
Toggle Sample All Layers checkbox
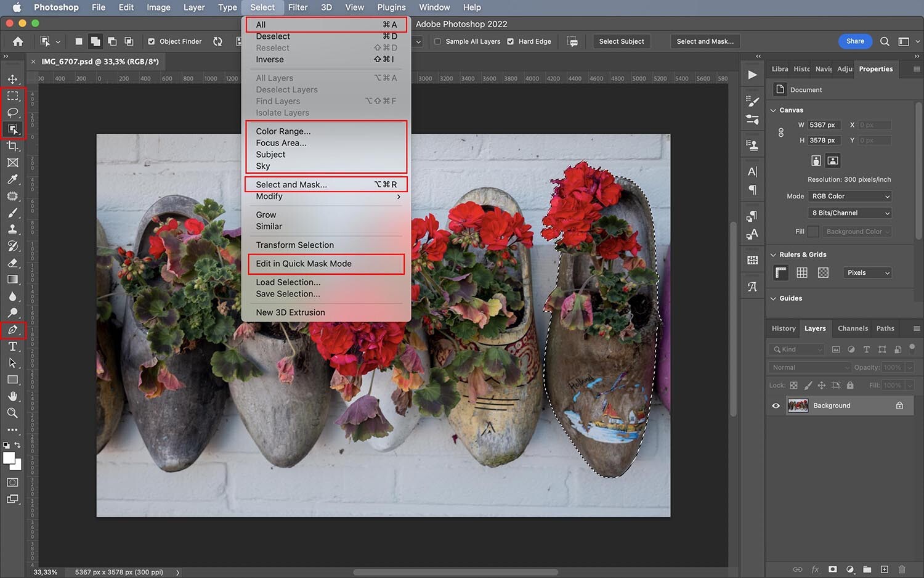click(x=437, y=41)
